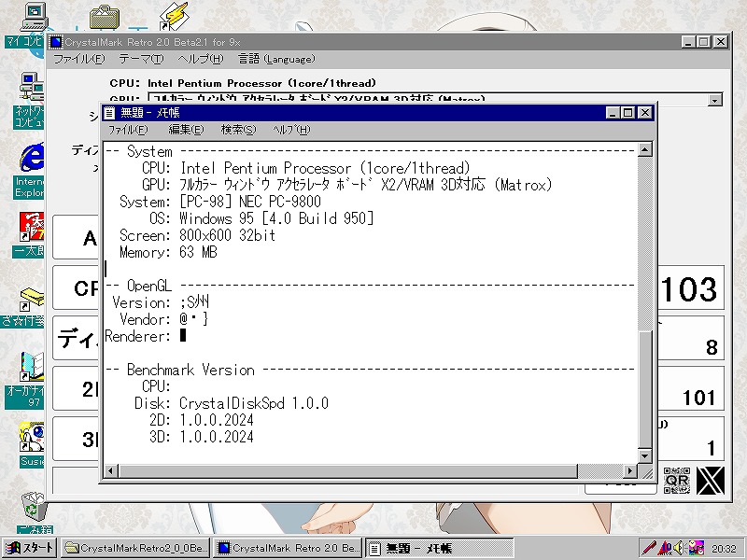The width and height of the screenshot is (747, 560).
Task: Open Notepad's 検索(S) search menu
Action: pos(238,130)
